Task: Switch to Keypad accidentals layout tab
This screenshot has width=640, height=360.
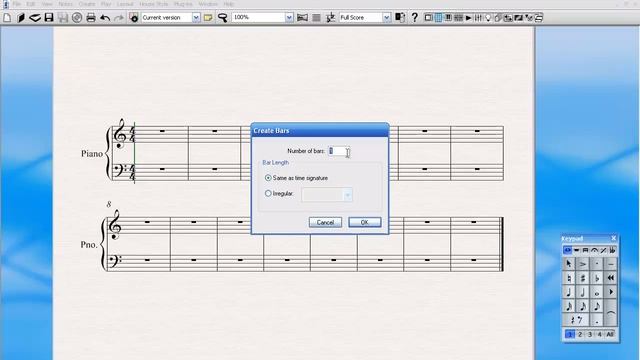Action: point(612,250)
